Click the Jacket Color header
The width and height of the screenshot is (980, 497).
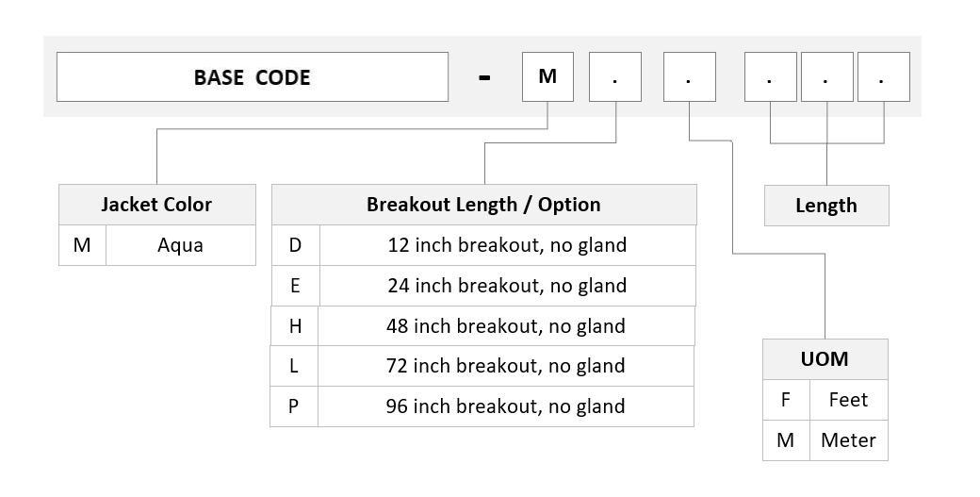tap(156, 205)
